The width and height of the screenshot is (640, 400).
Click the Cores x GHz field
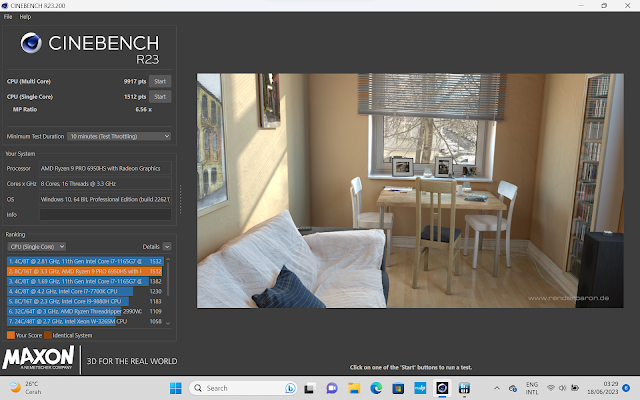(x=105, y=184)
